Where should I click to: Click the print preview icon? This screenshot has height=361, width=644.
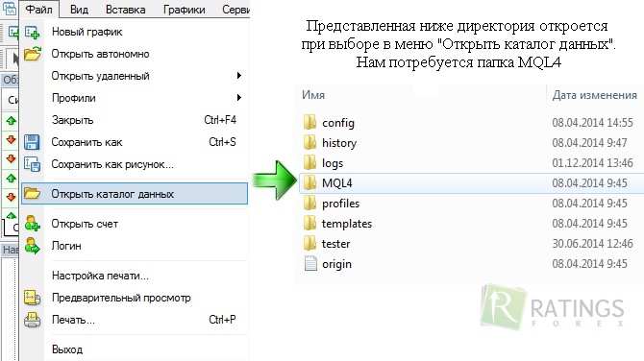[x=32, y=298]
